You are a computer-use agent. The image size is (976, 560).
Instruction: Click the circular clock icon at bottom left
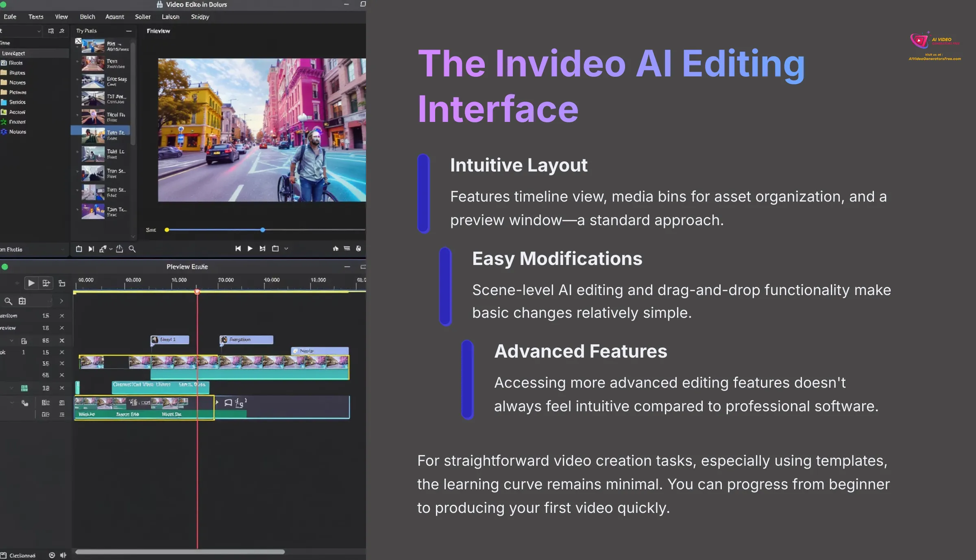click(52, 555)
